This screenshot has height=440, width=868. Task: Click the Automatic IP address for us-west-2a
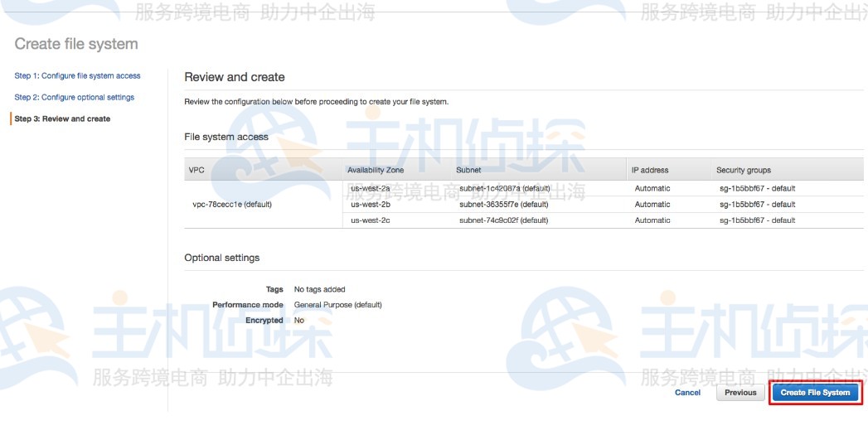click(x=652, y=188)
